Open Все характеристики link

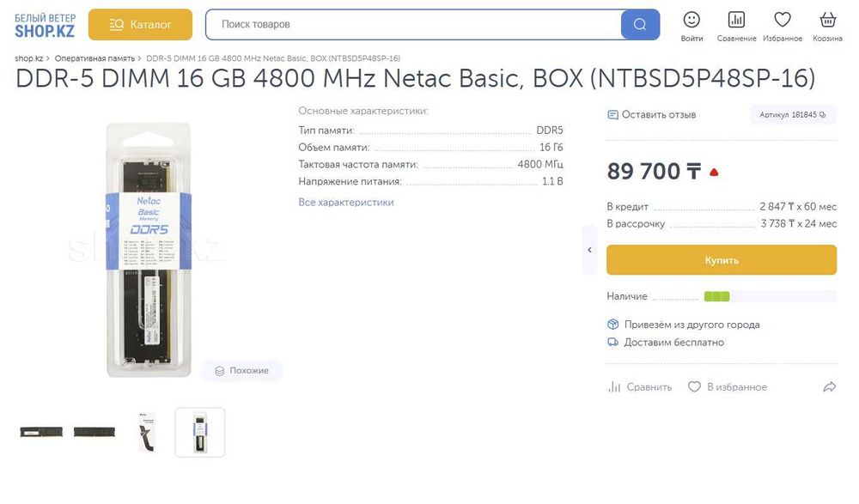(346, 202)
